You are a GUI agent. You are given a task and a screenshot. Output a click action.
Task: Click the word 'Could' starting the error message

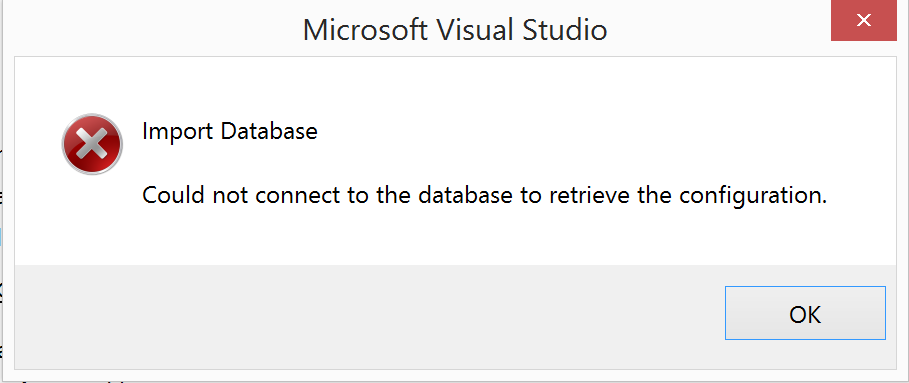click(173, 196)
